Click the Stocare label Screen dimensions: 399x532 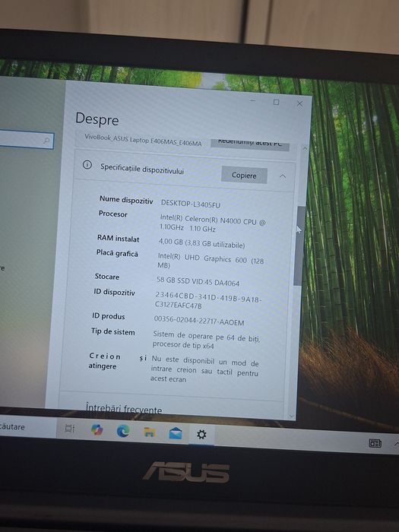coord(107,277)
